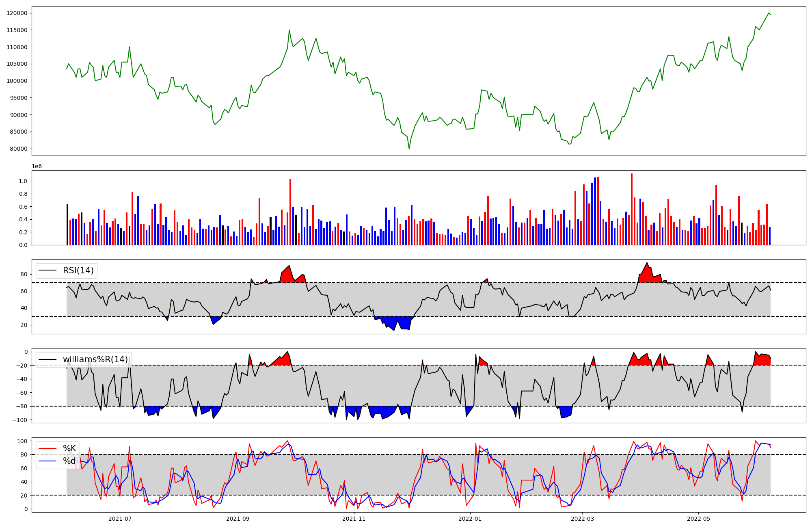
Task: Click the blue %d legend line sample
Action: [48, 461]
